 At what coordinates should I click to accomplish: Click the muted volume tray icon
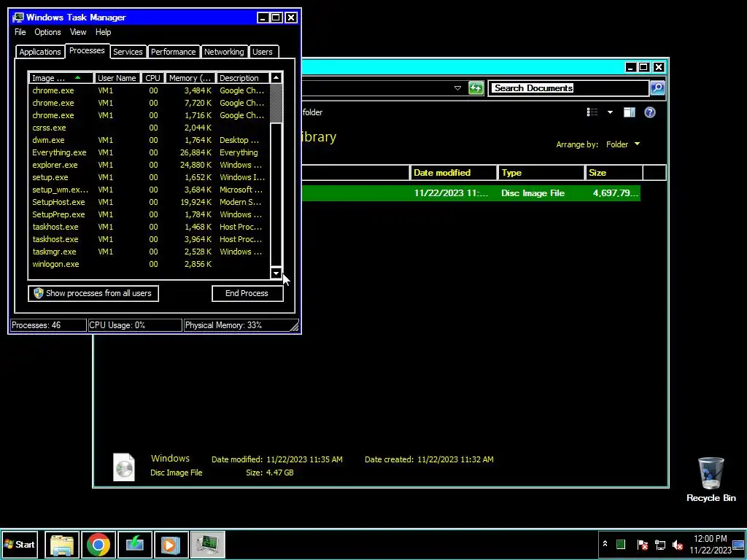coord(678,544)
